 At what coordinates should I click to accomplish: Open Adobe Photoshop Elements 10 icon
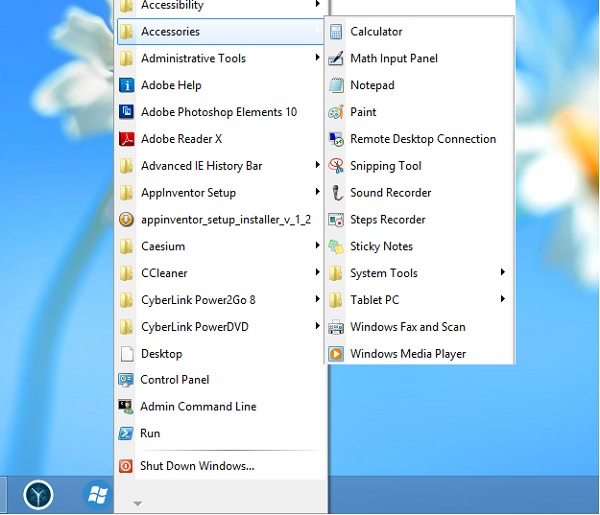pyautogui.click(x=126, y=112)
